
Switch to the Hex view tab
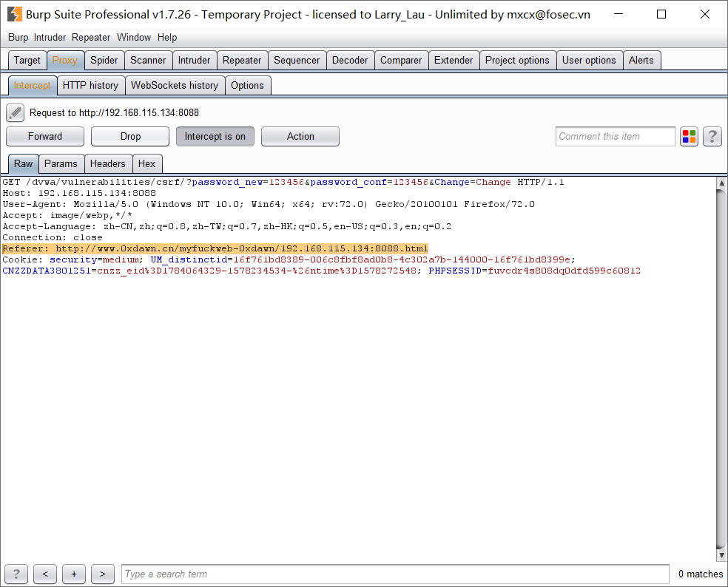pos(146,164)
